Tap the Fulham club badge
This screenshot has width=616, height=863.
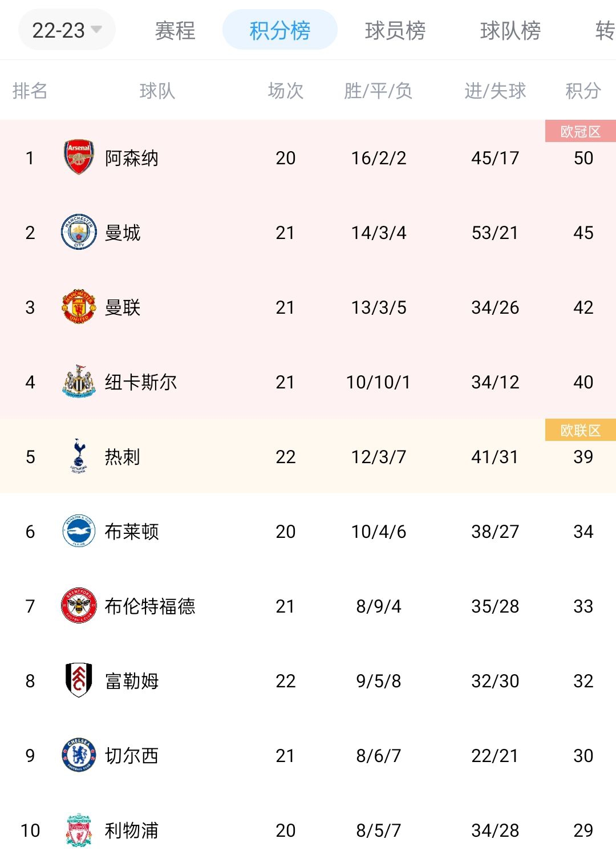pos(79,680)
